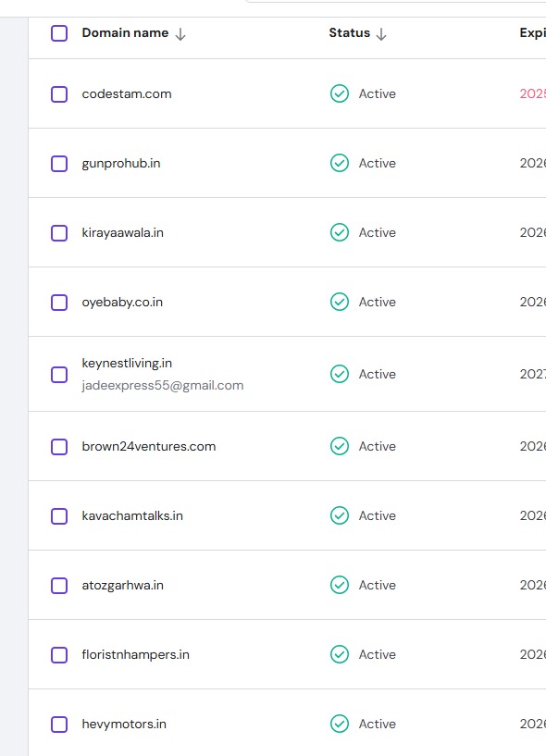Click the Domain name column header

click(125, 32)
